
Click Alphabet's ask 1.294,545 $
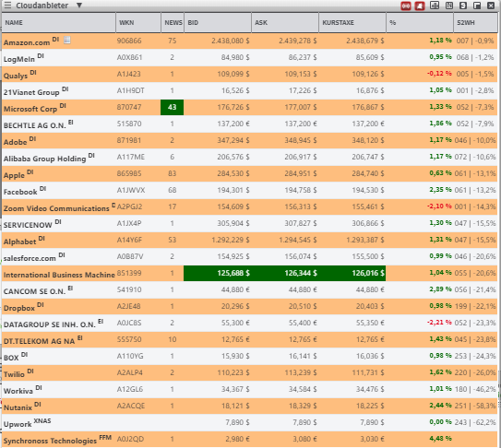pos(298,240)
